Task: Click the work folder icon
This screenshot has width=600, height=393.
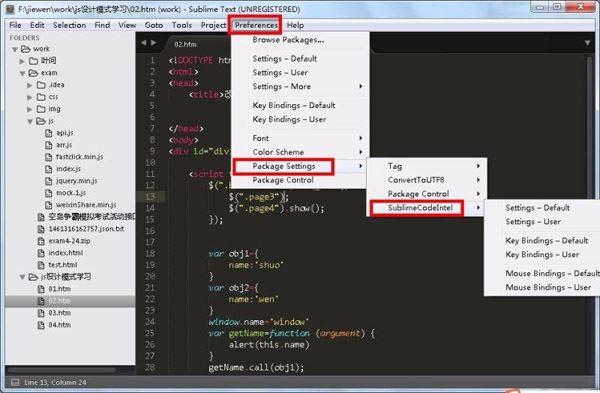Action: [x=26, y=49]
